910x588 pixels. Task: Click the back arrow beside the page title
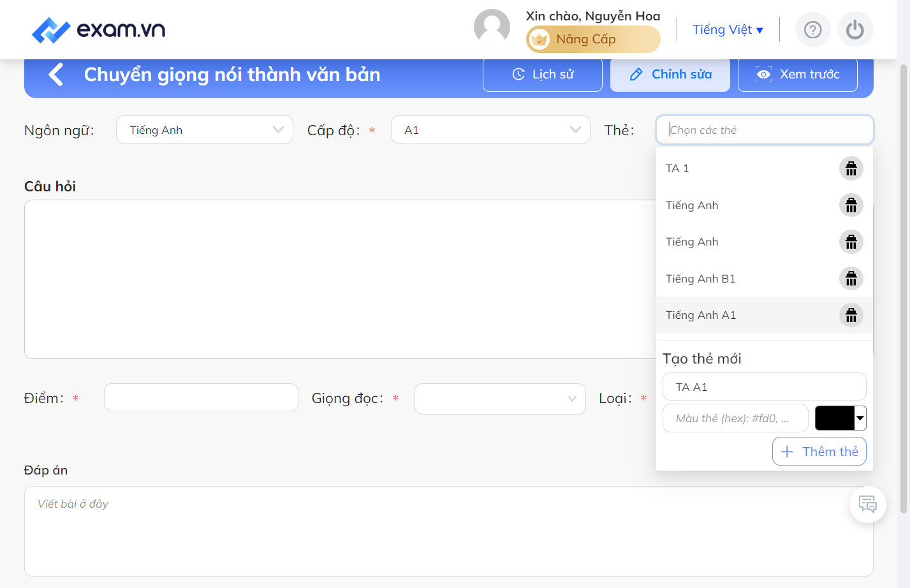pos(56,75)
